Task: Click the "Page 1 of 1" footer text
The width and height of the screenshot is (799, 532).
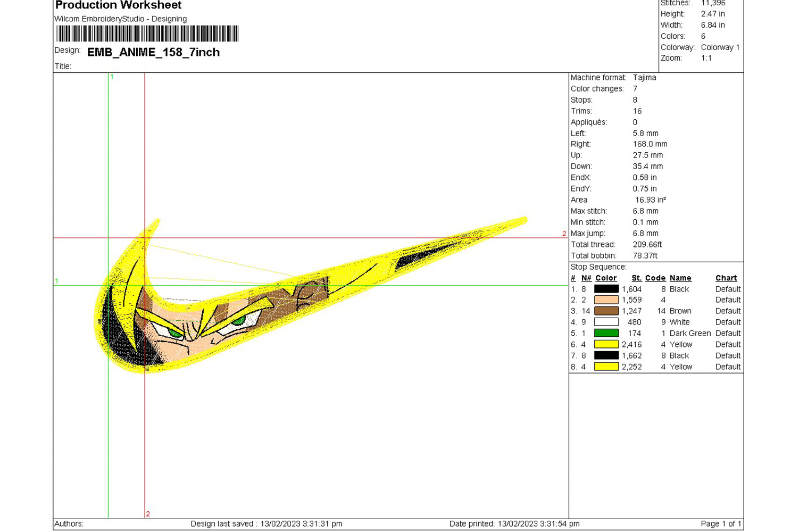Action: click(x=720, y=524)
